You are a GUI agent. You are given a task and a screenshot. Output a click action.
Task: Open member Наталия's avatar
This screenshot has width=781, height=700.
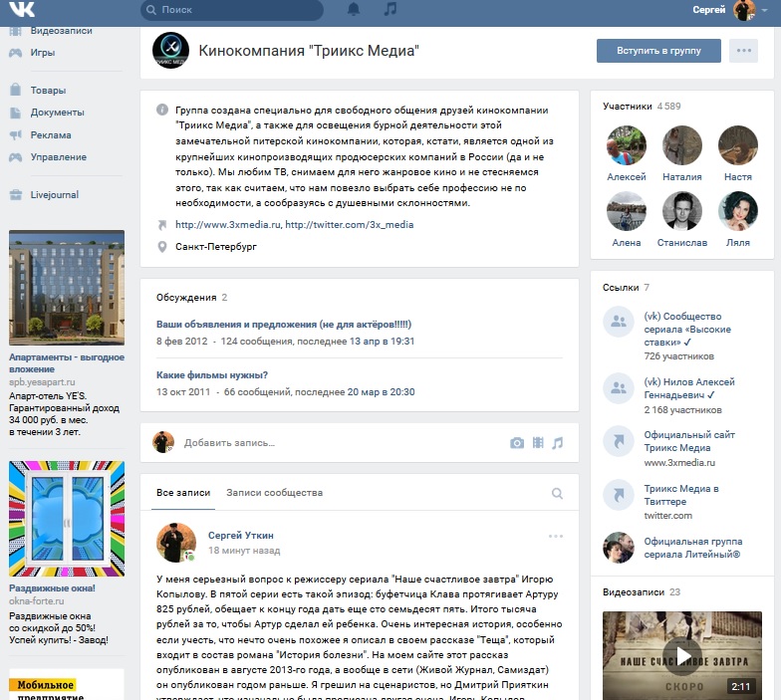681,145
